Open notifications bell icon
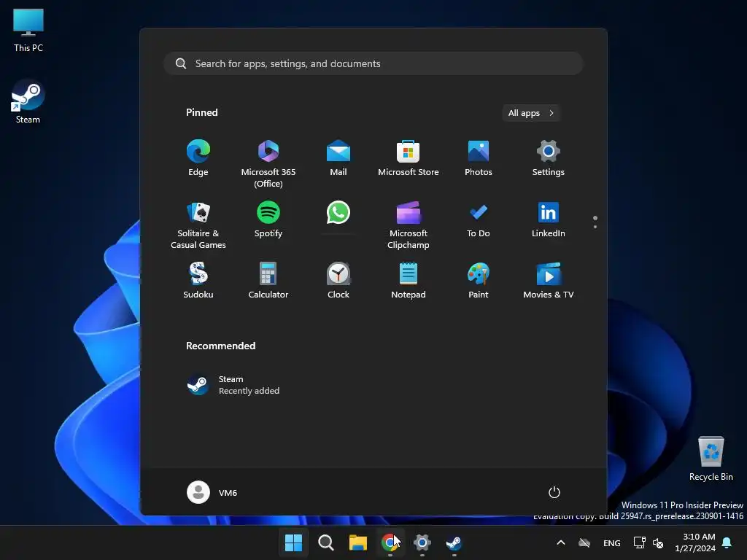The height and width of the screenshot is (560, 747). (727, 542)
